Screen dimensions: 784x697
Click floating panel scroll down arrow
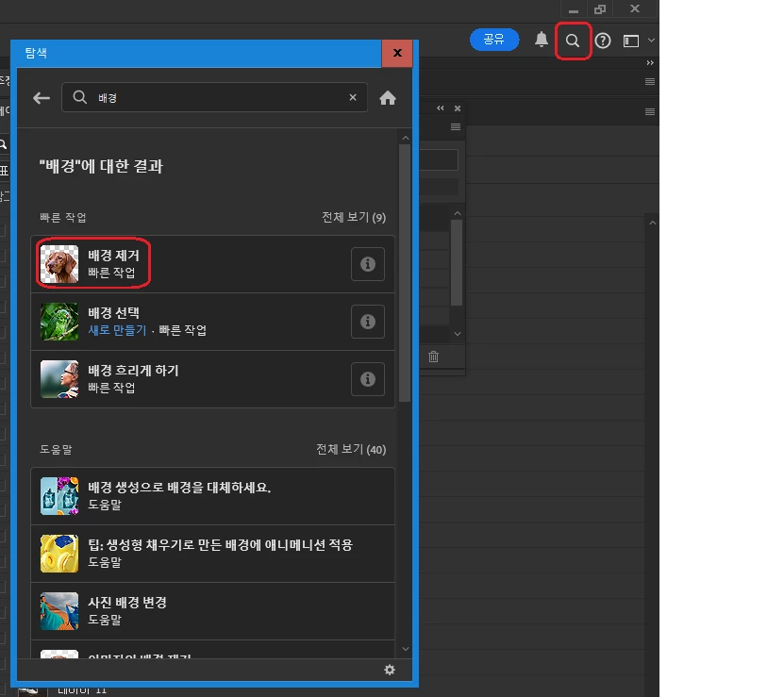click(457, 334)
